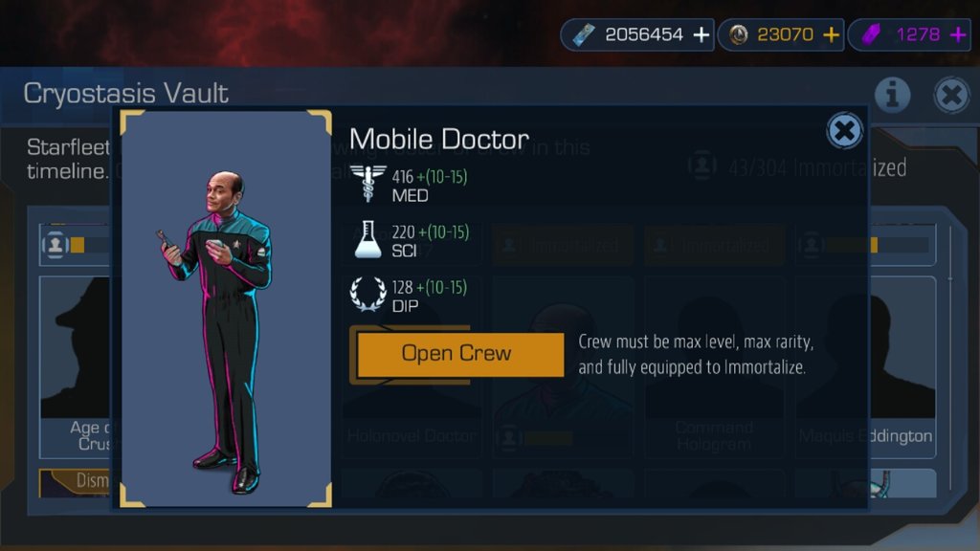Add more credits with the plus icon

(702, 35)
